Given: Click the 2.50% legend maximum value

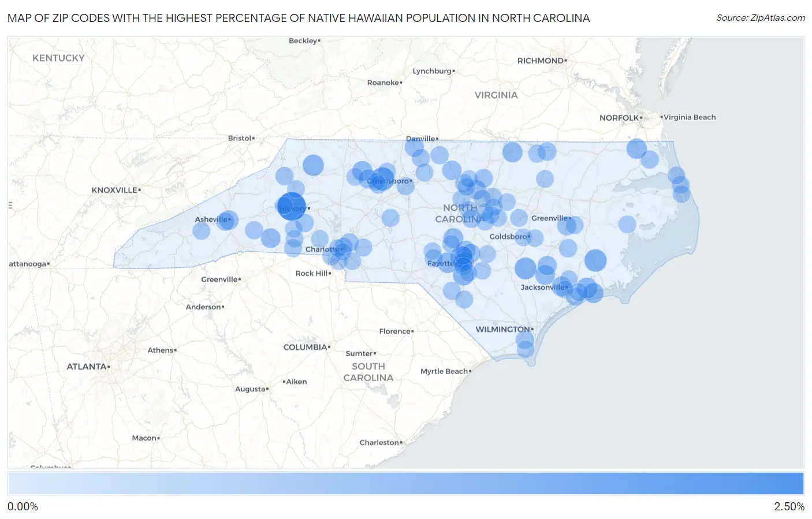Looking at the screenshot, I should (789, 507).
